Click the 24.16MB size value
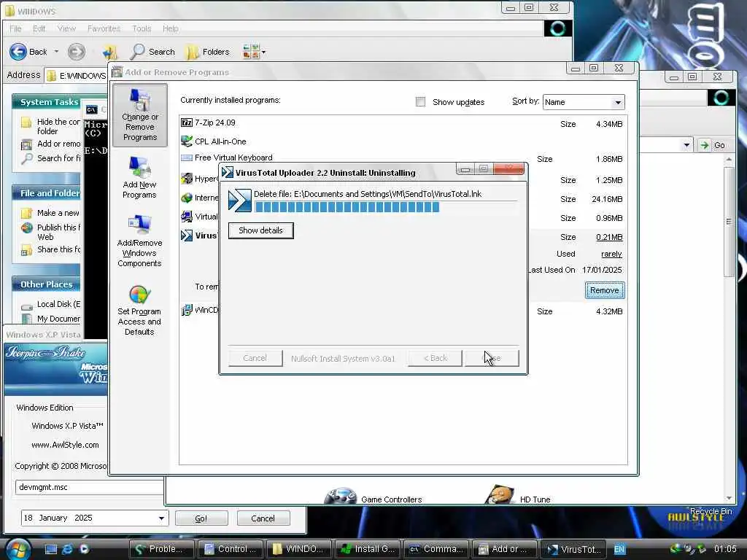This screenshot has height=560, width=747. point(607,199)
